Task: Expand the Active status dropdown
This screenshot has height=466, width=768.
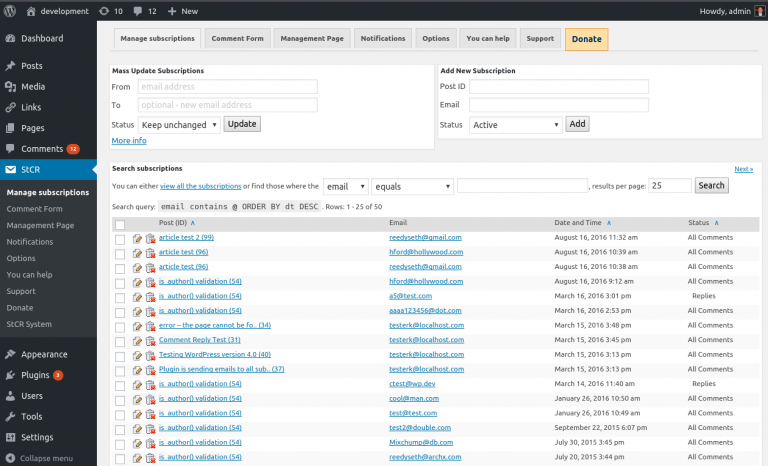Action: pyautogui.click(x=515, y=125)
